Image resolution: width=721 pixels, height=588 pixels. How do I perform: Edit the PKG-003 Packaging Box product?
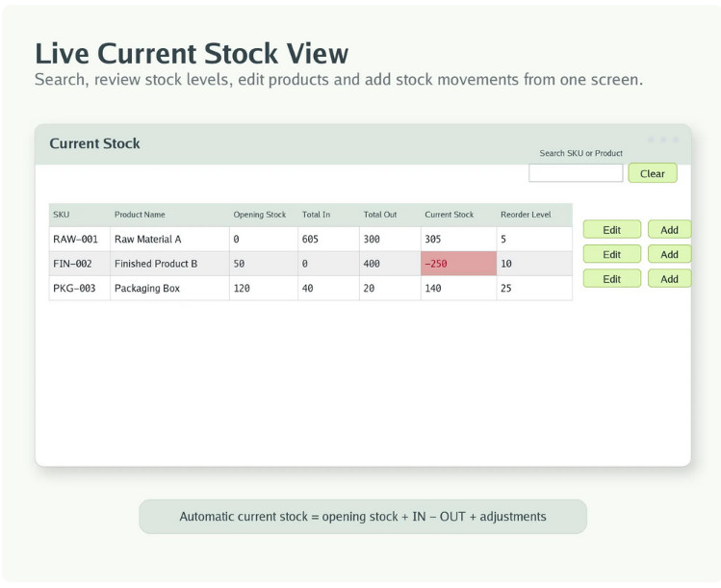coord(611,278)
